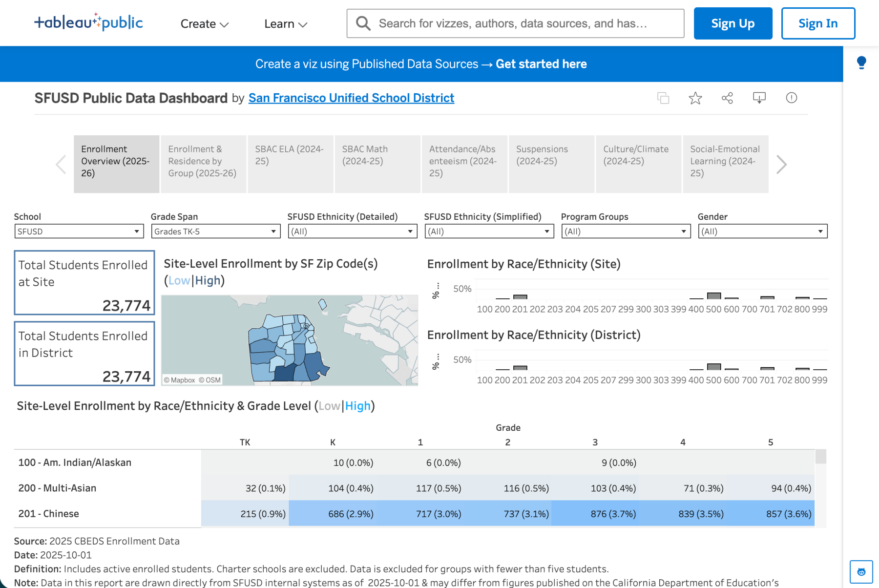Image resolution: width=879 pixels, height=588 pixels.
Task: Click the download viz icon
Action: 759,98
